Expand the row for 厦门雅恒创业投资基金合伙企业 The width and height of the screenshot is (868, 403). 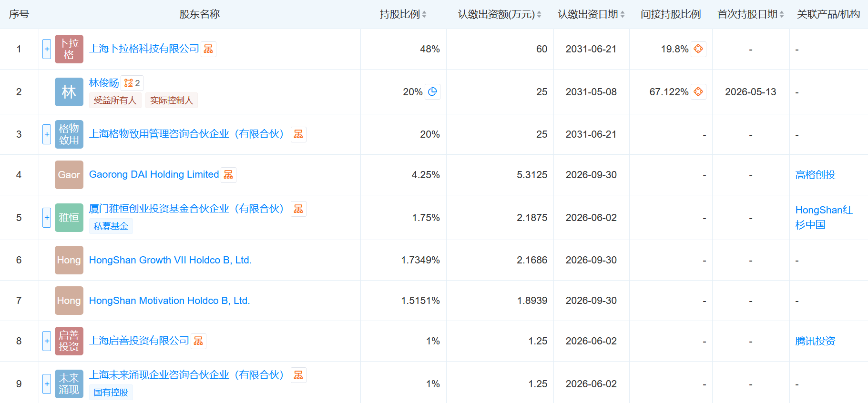click(47, 218)
